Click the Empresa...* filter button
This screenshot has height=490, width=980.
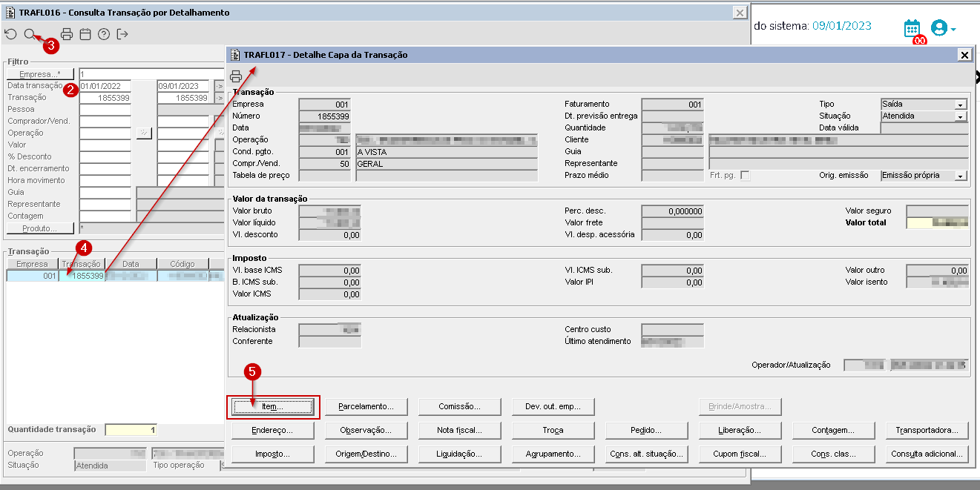(40, 74)
